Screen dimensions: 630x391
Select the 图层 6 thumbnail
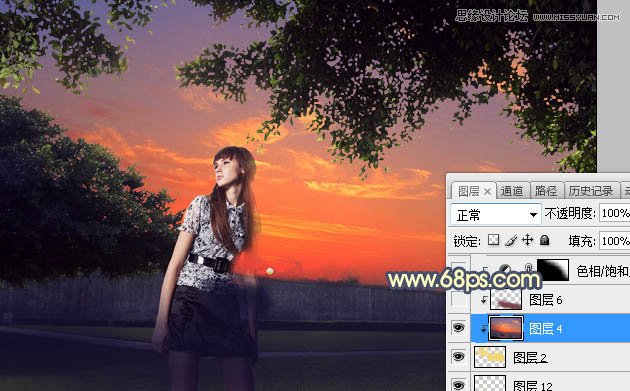point(506,299)
